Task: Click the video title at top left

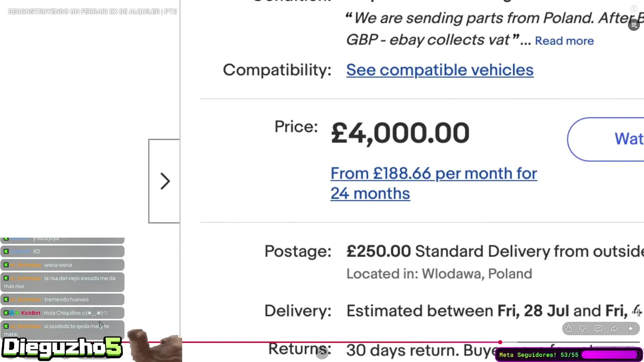Action: (x=92, y=11)
